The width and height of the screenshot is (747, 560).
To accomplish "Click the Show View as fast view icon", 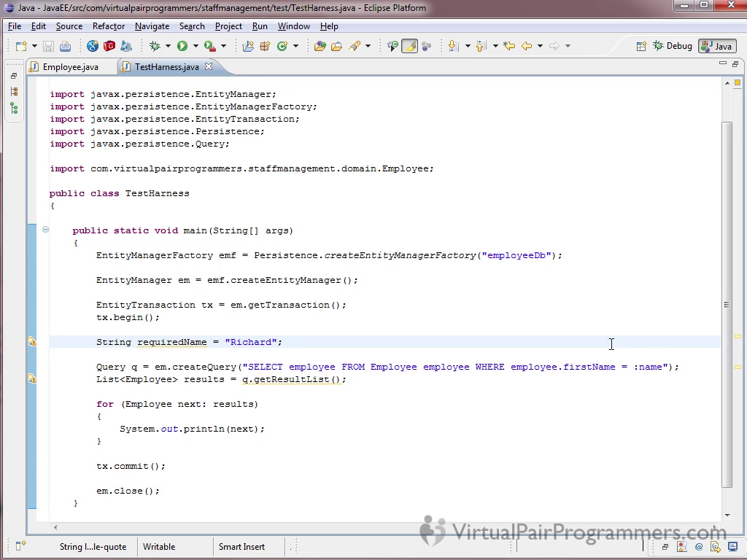I will pos(20,545).
